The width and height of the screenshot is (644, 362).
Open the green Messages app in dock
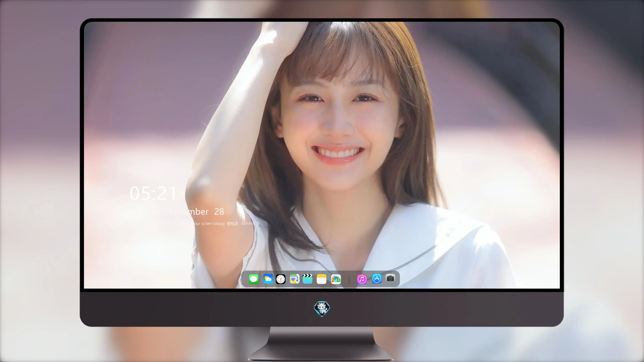pyautogui.click(x=254, y=279)
